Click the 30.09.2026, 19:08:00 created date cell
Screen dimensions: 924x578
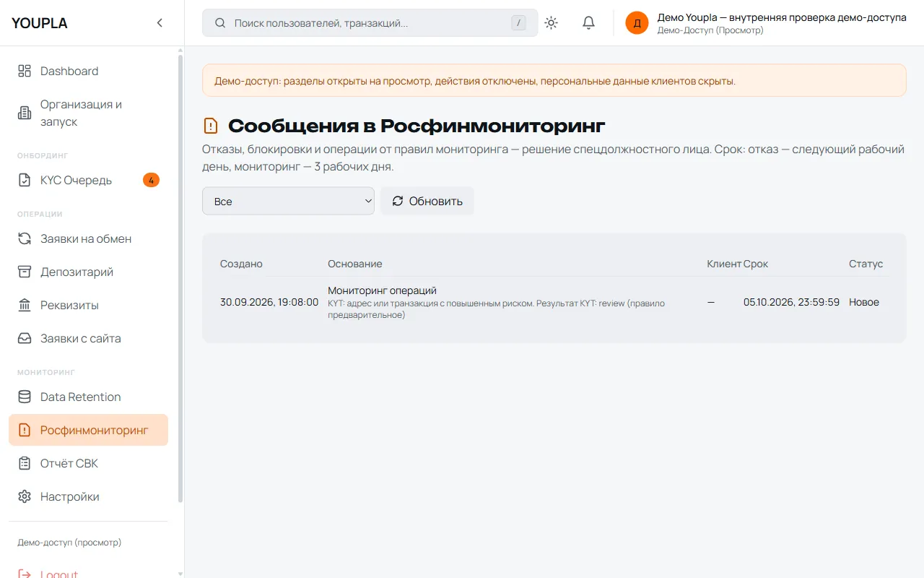click(x=269, y=302)
